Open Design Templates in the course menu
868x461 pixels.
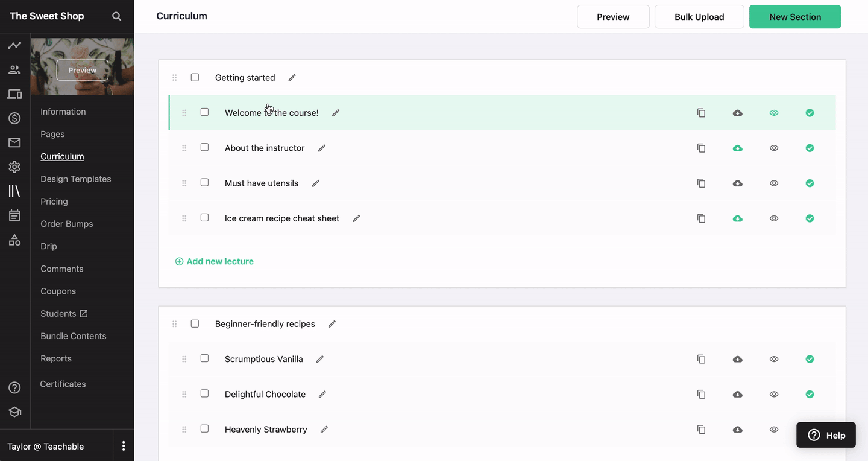click(76, 179)
